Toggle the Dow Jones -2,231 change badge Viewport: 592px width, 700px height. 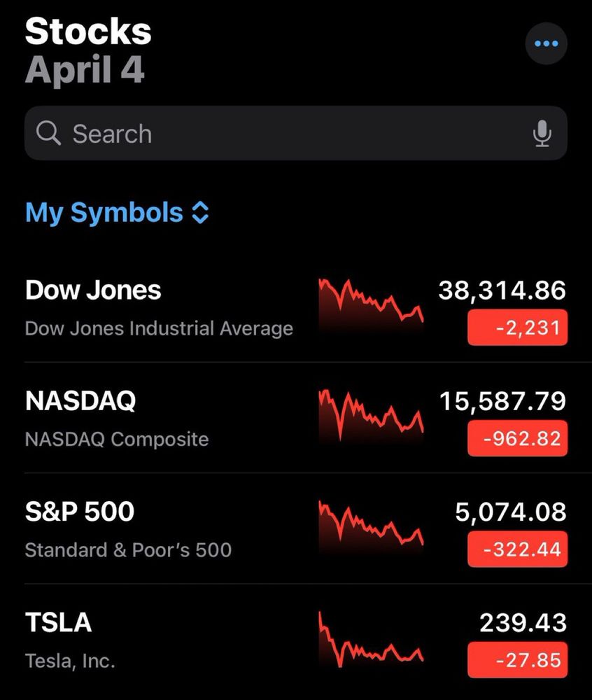[x=517, y=328]
